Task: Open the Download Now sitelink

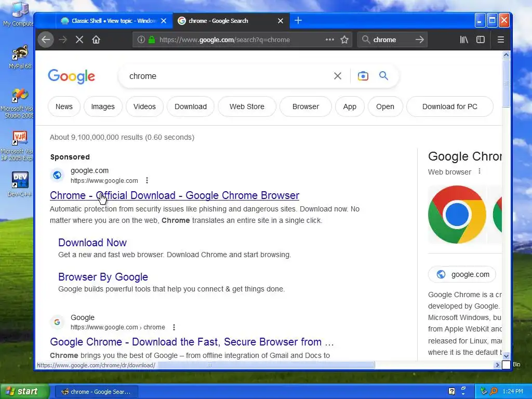Action: coord(92,243)
